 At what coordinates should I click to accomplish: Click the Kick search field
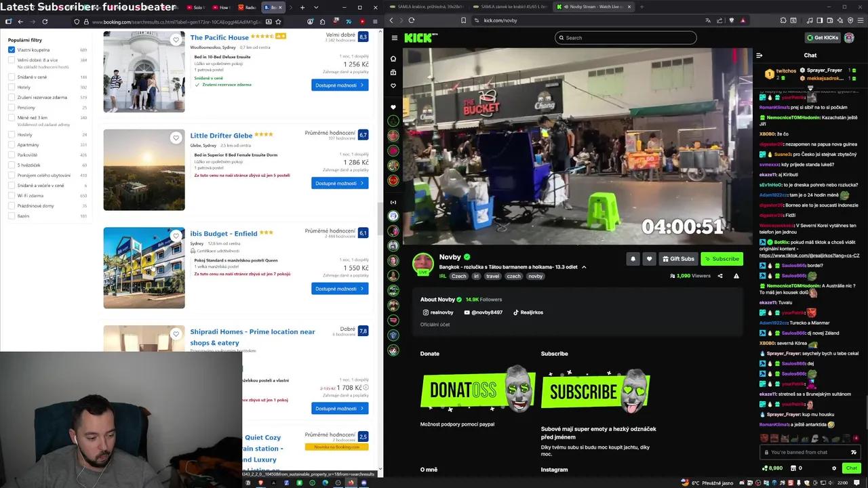(x=625, y=38)
